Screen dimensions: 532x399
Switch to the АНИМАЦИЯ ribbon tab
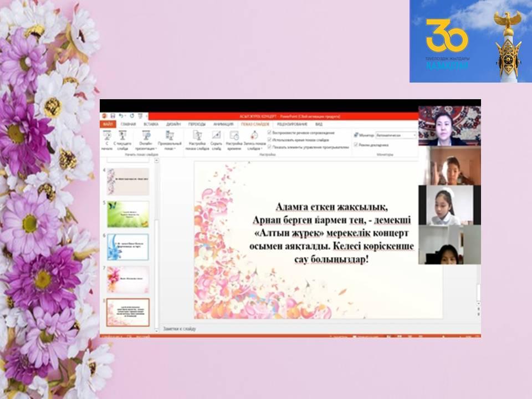pyautogui.click(x=222, y=125)
